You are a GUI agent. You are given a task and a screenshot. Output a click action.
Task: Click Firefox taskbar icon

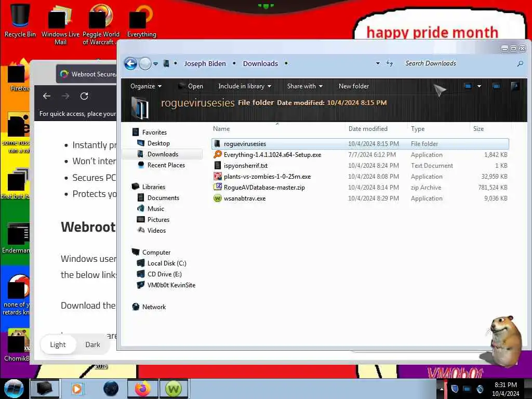click(143, 389)
